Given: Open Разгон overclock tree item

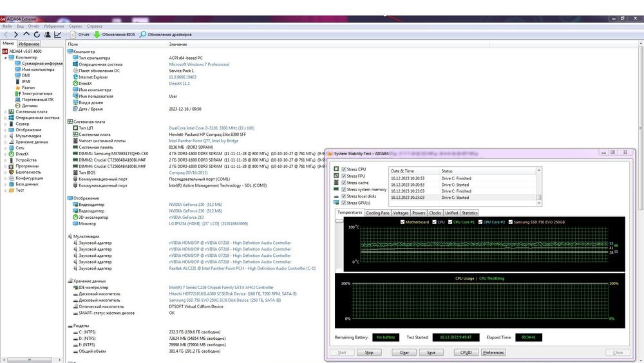Looking at the screenshot, I should (28, 88).
